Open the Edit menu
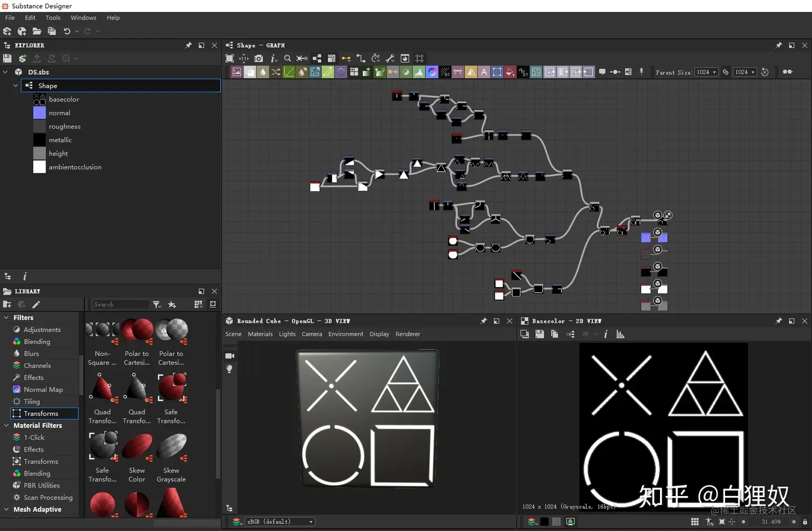812x531 pixels. (x=30, y=18)
